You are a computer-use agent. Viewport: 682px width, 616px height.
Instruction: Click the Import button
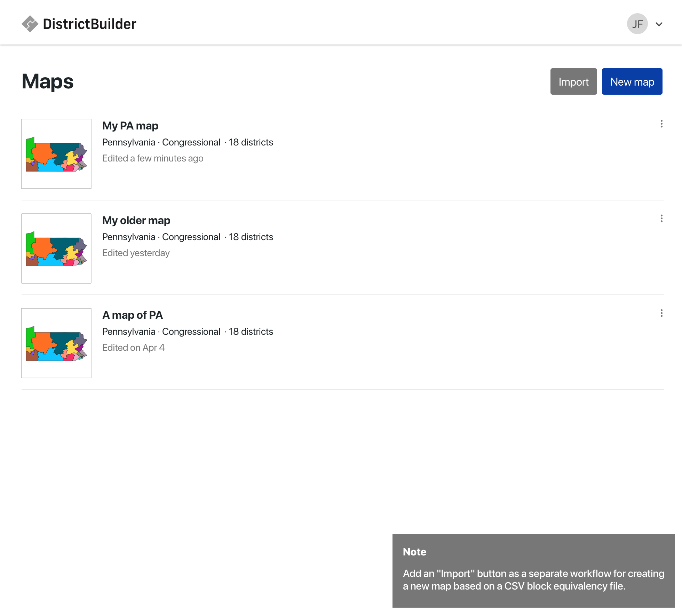coord(573,81)
